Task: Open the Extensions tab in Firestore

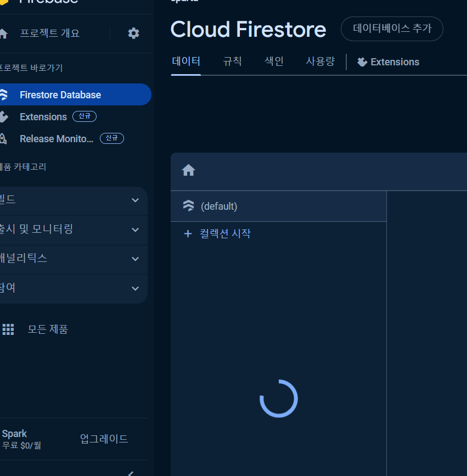Action: pyautogui.click(x=389, y=62)
